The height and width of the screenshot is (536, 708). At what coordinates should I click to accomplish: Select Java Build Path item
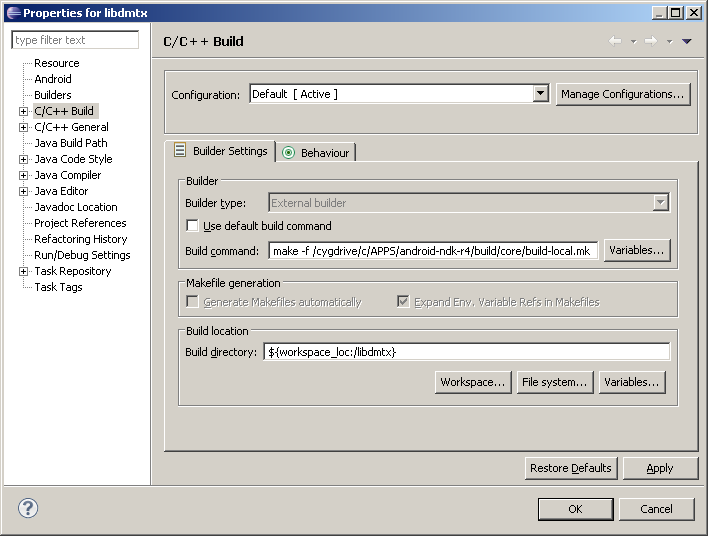coord(71,143)
